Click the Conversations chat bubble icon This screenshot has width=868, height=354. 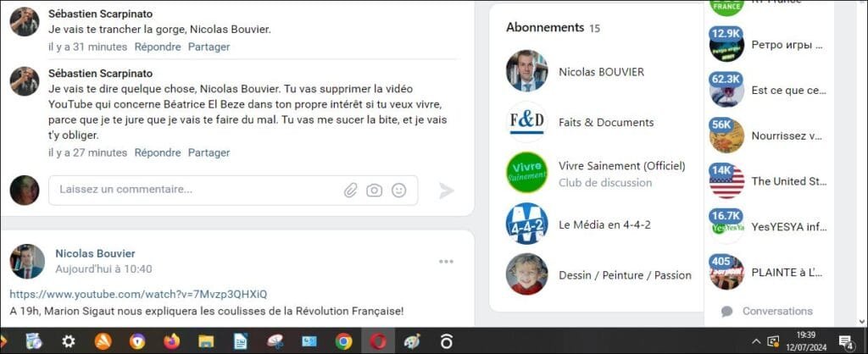click(726, 312)
